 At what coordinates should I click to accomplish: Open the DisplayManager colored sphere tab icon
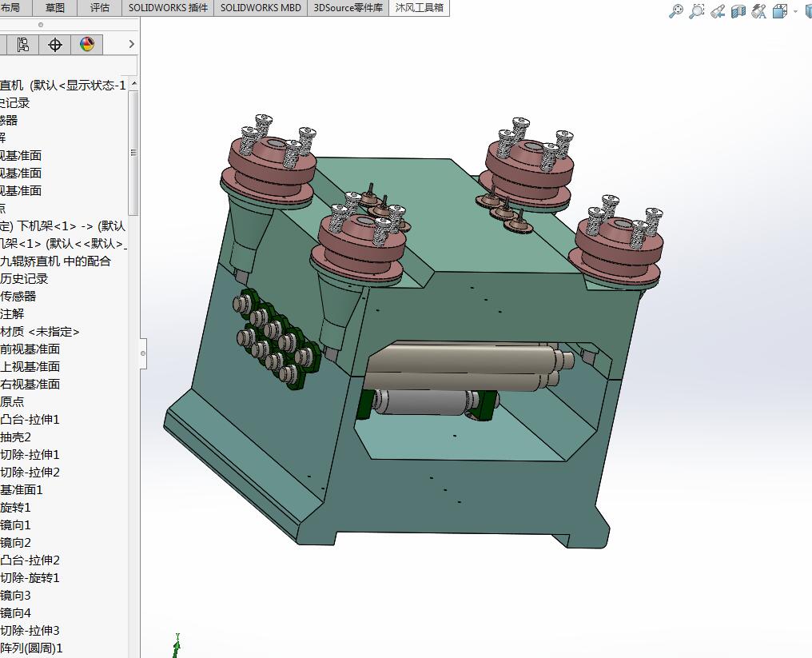tap(86, 45)
